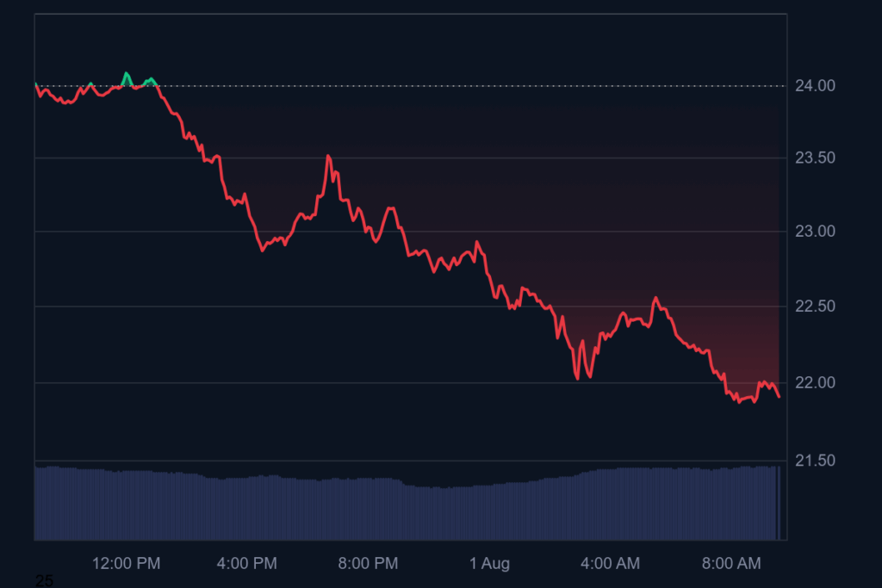Screen dimensions: 882x588
Task: Click the final endpoint of the red price line
Action: 779,396
